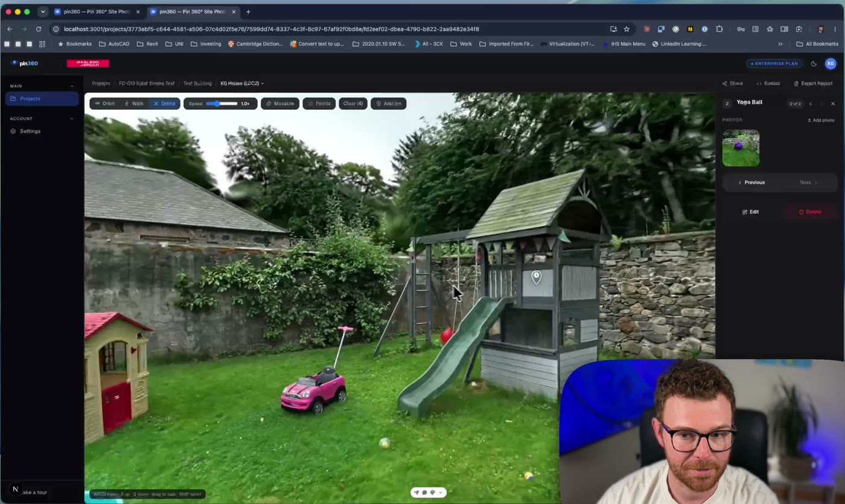Open the tab search dropdown
Screen dimensions: 845x504
[x=43, y=11]
